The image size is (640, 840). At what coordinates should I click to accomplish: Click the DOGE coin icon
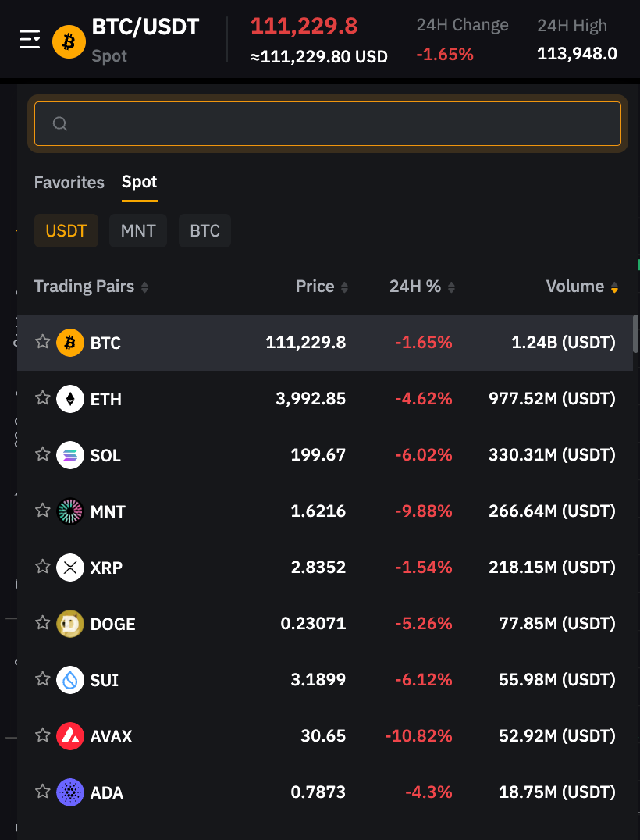(70, 624)
